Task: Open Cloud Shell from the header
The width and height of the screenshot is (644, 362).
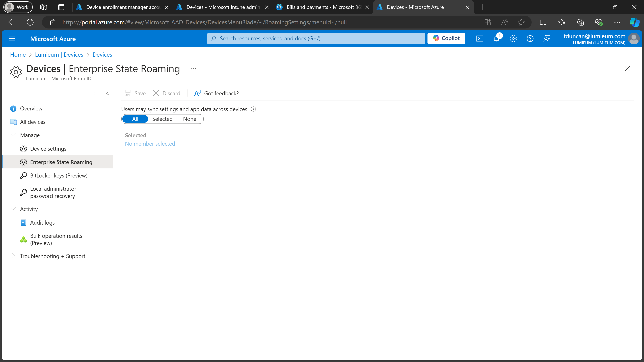Action: point(479,39)
